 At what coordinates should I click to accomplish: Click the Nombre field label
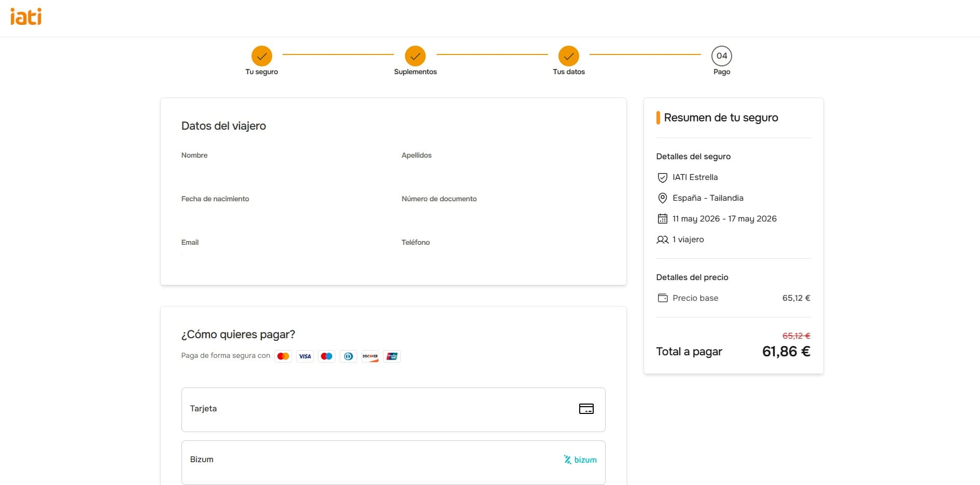194,155
